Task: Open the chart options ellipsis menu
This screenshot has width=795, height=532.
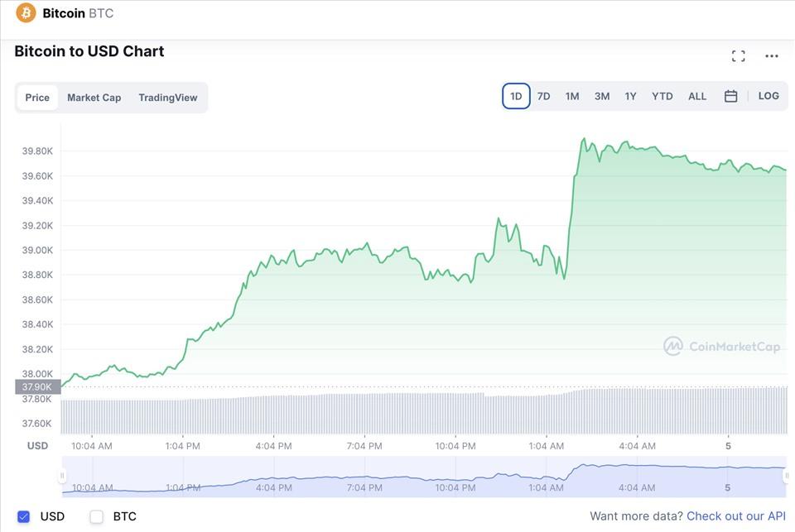Action: pyautogui.click(x=772, y=55)
